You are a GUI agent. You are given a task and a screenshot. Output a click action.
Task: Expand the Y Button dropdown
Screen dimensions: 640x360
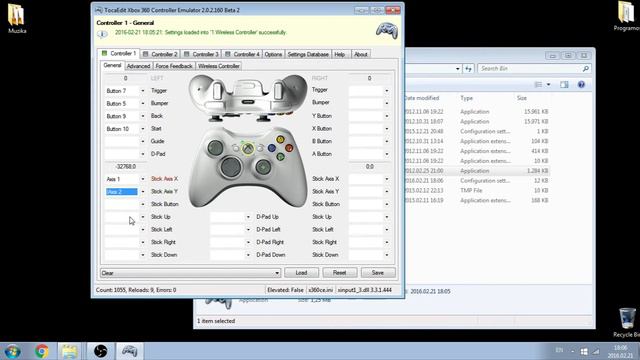coord(387,116)
